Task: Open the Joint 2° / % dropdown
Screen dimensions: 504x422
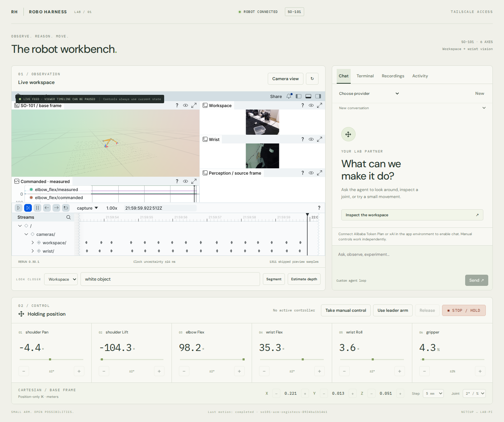Action: tap(474, 393)
